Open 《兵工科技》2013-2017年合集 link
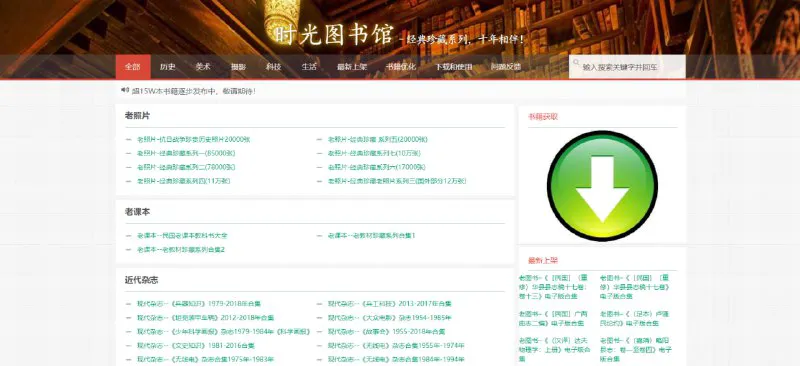Image resolution: width=800 pixels, height=366 pixels. coord(389,304)
